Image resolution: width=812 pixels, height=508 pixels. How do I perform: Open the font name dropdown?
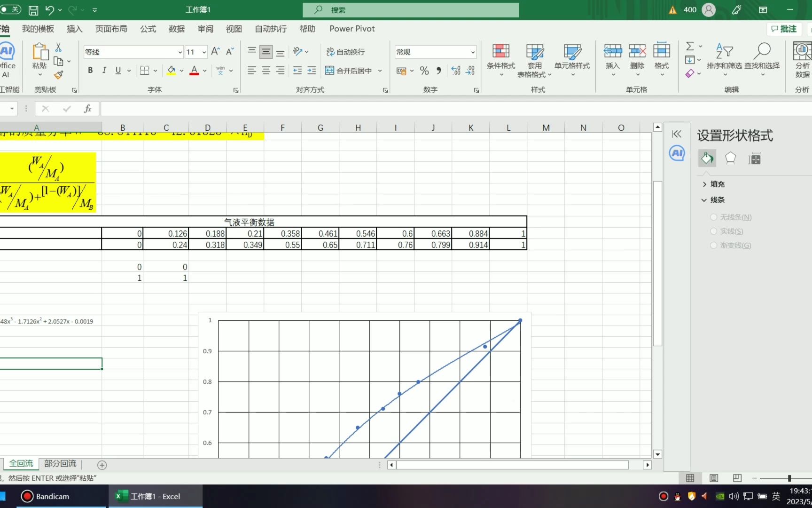[180, 52]
